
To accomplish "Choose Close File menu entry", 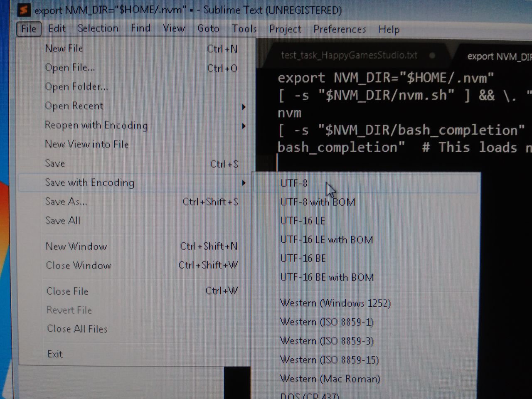I will tap(135, 291).
